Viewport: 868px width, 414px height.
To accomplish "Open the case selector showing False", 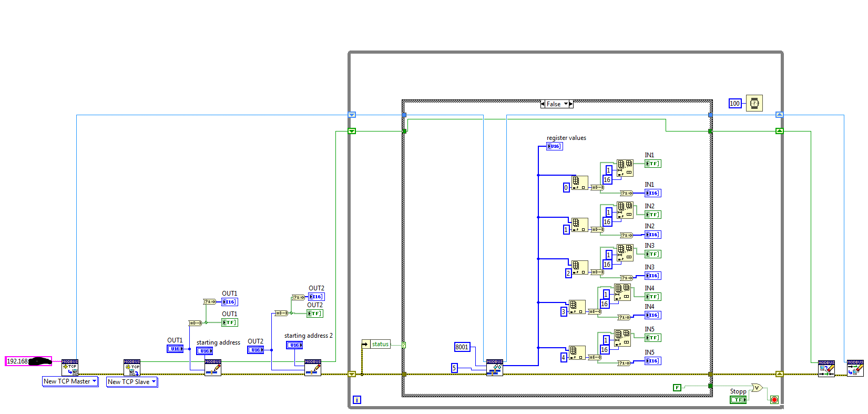I will [x=557, y=104].
